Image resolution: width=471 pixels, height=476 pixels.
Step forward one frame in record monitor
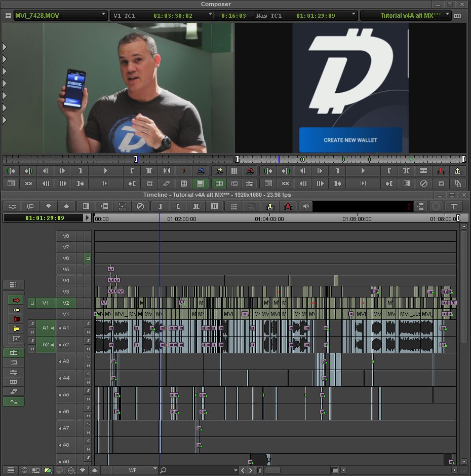click(x=320, y=171)
